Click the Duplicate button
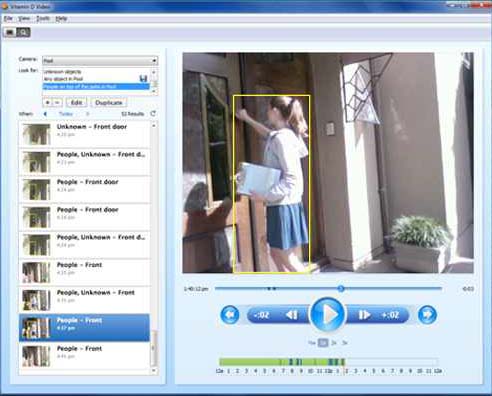This screenshot has width=492, height=396. tap(109, 103)
